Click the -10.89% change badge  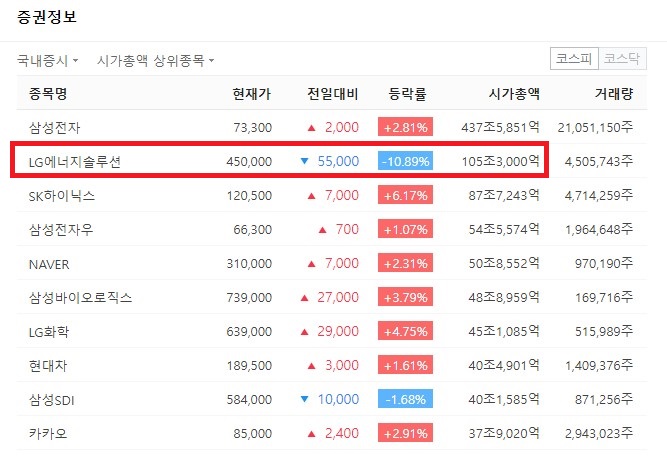[405, 161]
